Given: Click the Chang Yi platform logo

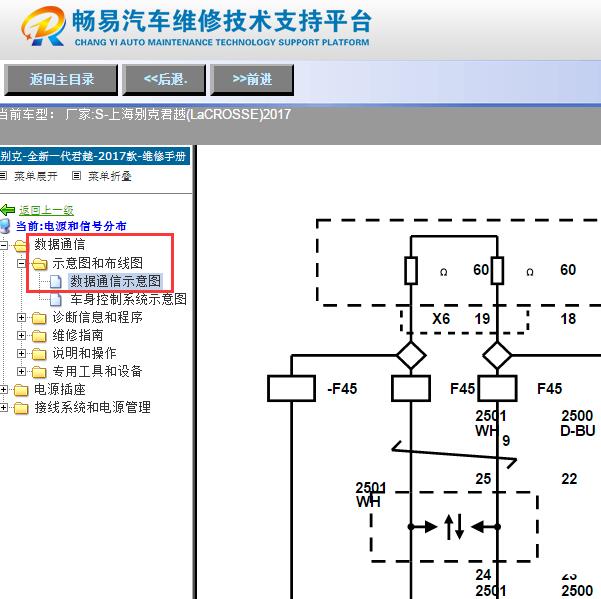Looking at the screenshot, I should point(43,26).
